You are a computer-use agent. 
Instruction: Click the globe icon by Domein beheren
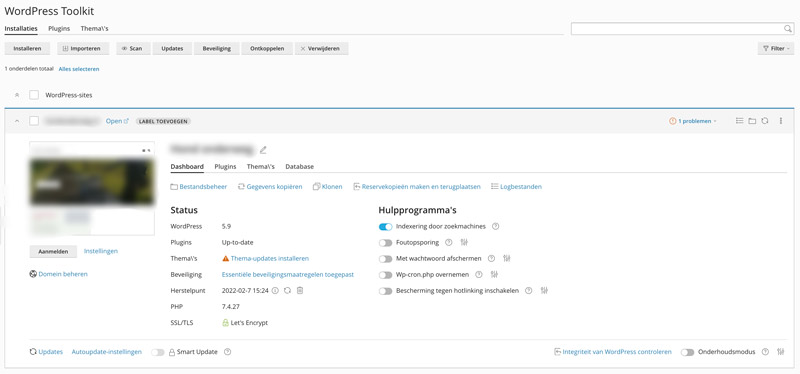point(34,274)
